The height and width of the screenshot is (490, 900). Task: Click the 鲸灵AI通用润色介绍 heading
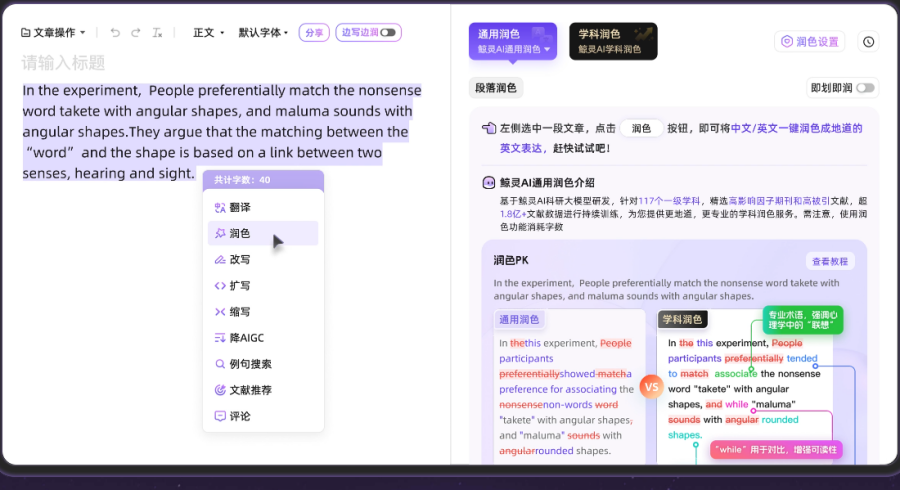(x=547, y=183)
